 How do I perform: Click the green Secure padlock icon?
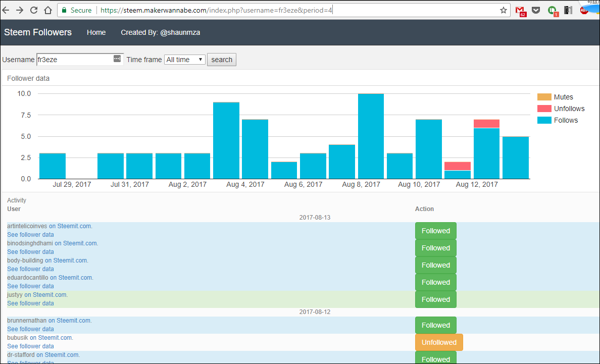(x=64, y=10)
